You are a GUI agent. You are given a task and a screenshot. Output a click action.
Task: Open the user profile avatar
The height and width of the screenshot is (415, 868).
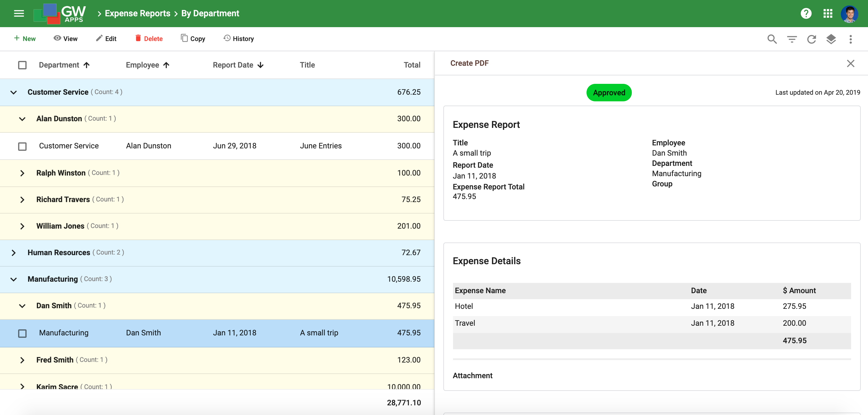849,14
